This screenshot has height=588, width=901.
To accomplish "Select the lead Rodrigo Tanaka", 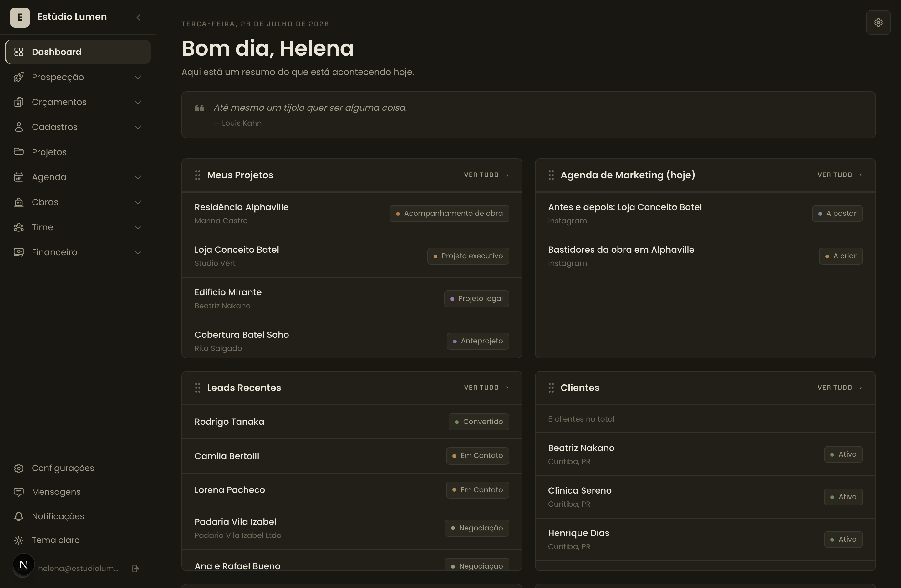I will coord(352,422).
